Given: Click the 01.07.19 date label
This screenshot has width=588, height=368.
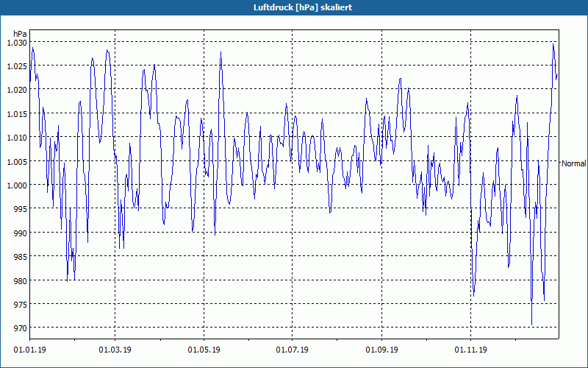Looking at the screenshot, I should point(292,350).
